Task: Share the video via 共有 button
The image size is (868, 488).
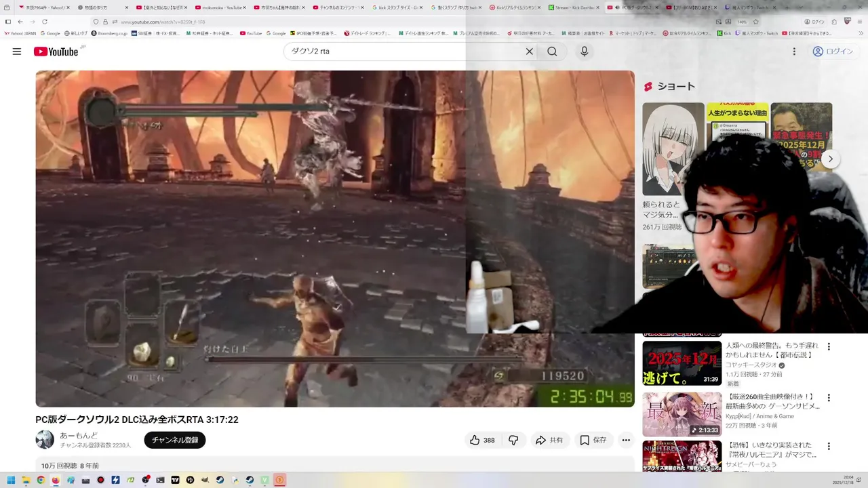Action: pyautogui.click(x=550, y=441)
